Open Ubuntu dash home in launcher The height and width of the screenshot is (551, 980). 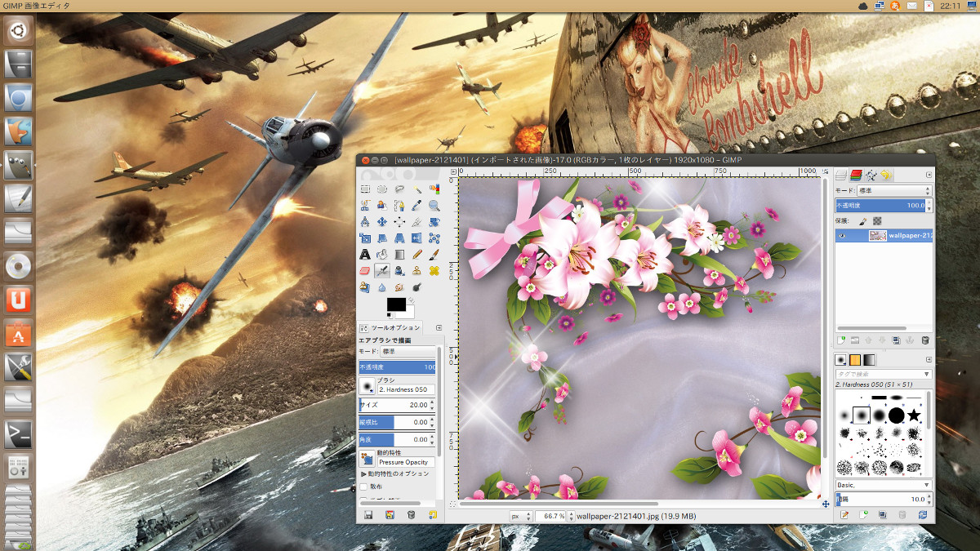(x=18, y=31)
